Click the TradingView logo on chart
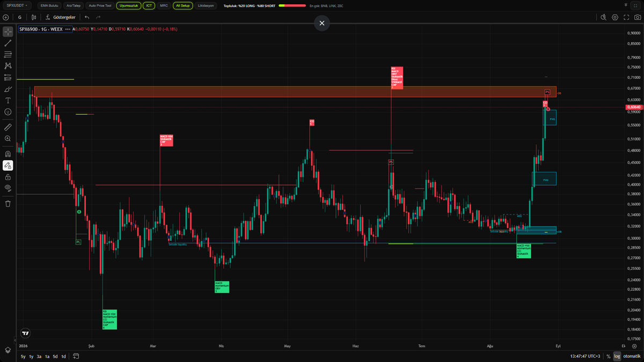The width and height of the screenshot is (644, 362). (25, 333)
